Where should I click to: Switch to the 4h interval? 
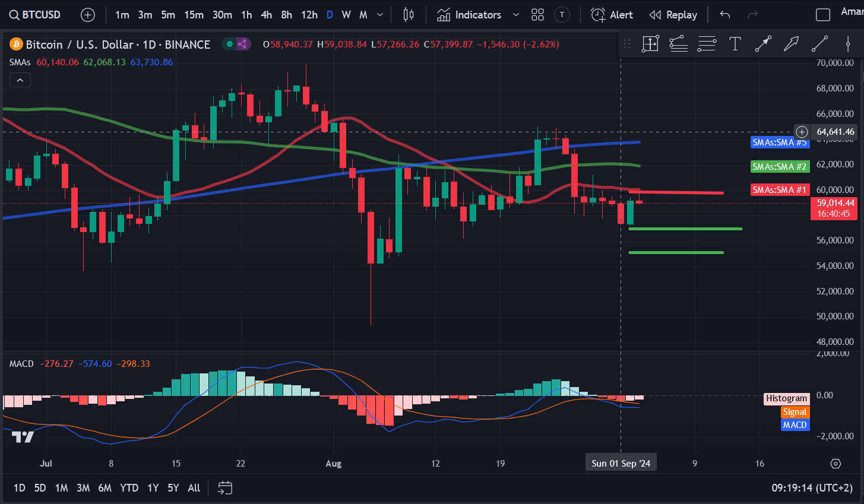267,15
